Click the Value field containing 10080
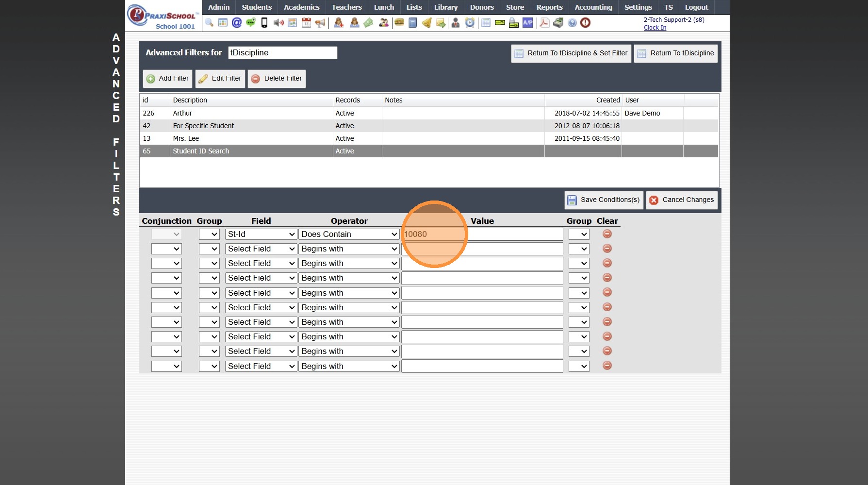Screen dimensions: 868x485 click(x=482, y=234)
